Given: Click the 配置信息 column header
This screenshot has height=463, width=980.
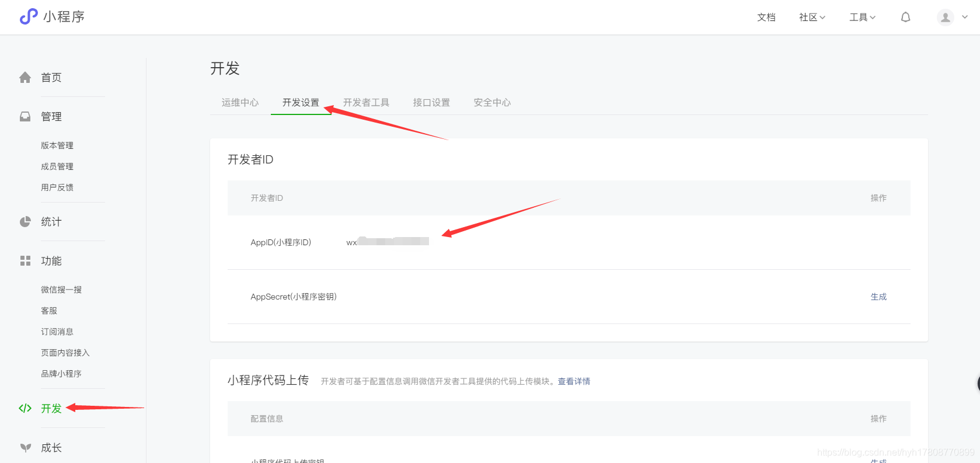Looking at the screenshot, I should [267, 419].
